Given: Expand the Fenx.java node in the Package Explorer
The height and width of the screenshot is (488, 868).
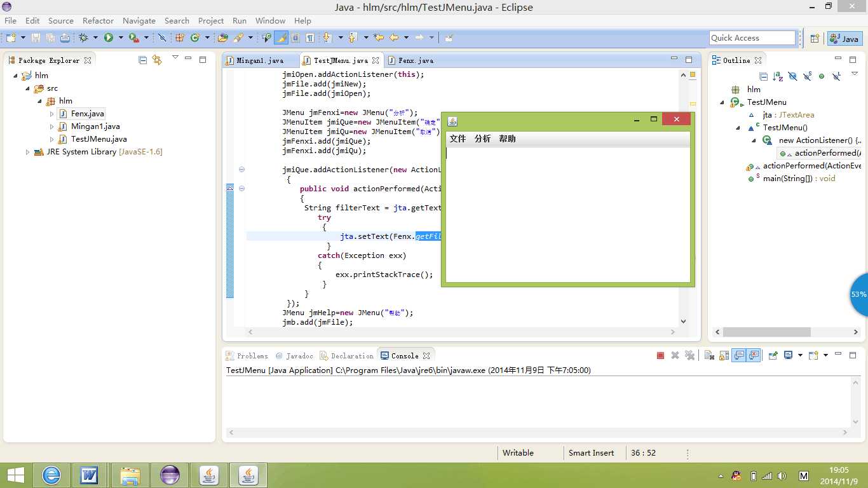Looking at the screenshot, I should point(52,114).
